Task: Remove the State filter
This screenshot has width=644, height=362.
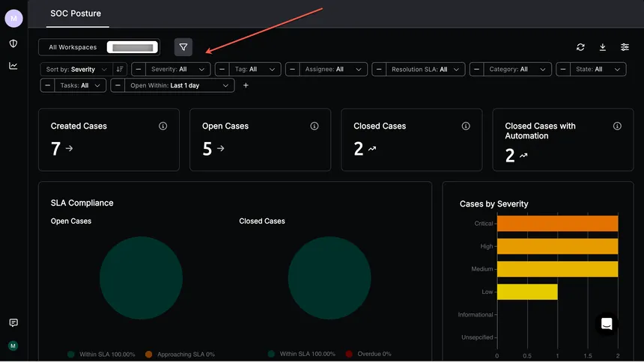Action: point(563,70)
